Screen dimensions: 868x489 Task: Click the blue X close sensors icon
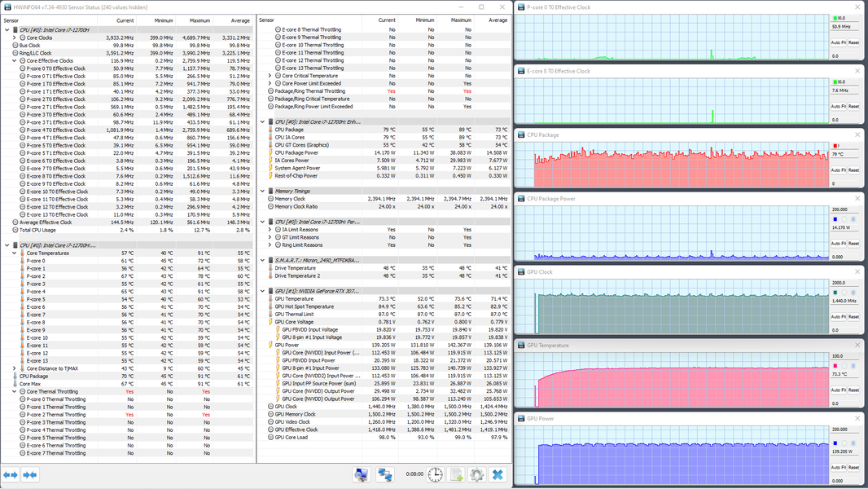[x=498, y=474]
